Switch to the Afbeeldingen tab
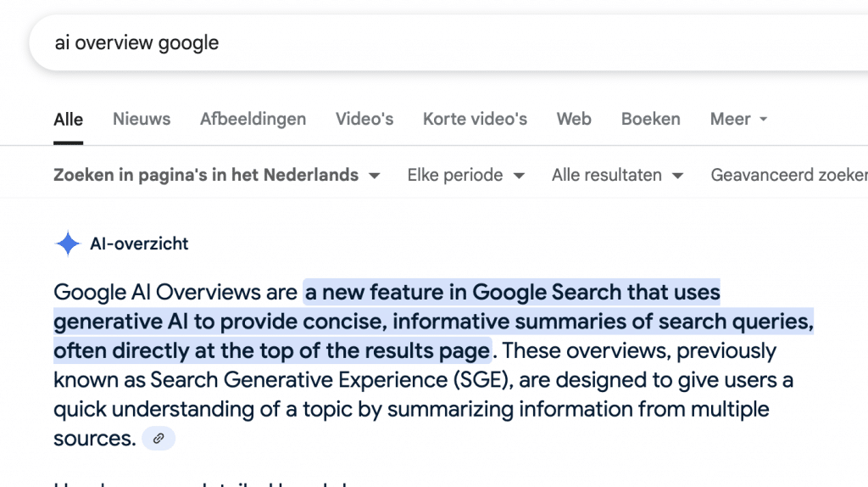Image resolution: width=868 pixels, height=487 pixels. coord(253,119)
